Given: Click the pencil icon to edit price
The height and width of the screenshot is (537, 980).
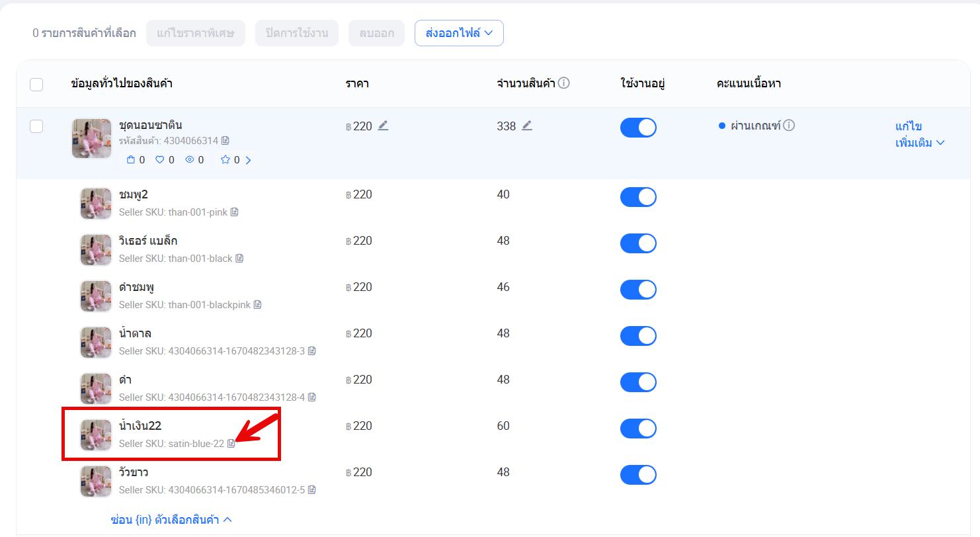Looking at the screenshot, I should 383,126.
